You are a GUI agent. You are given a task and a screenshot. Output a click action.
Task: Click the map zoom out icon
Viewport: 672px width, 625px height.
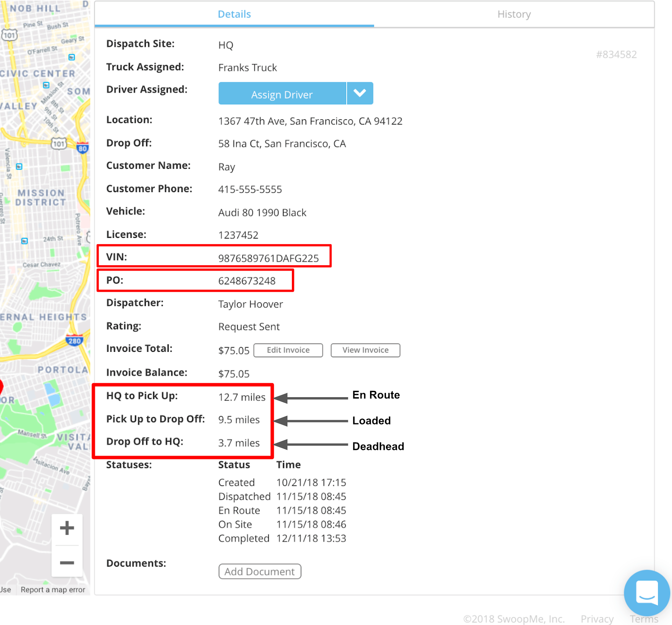pos(67,562)
